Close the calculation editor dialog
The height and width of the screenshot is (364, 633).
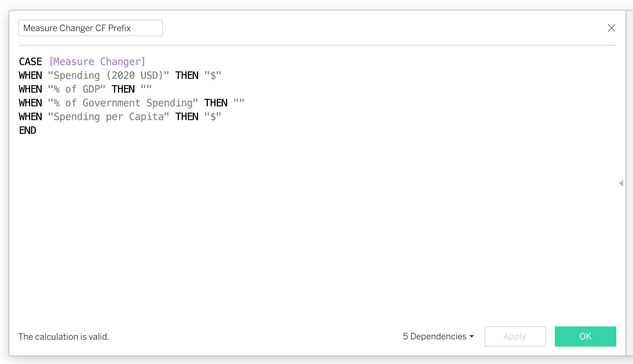[x=612, y=27]
